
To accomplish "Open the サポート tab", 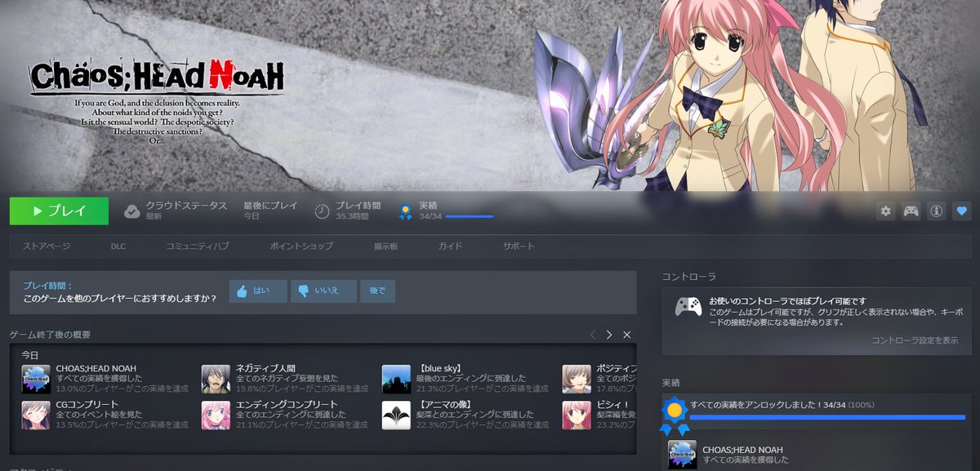I will pos(519,246).
